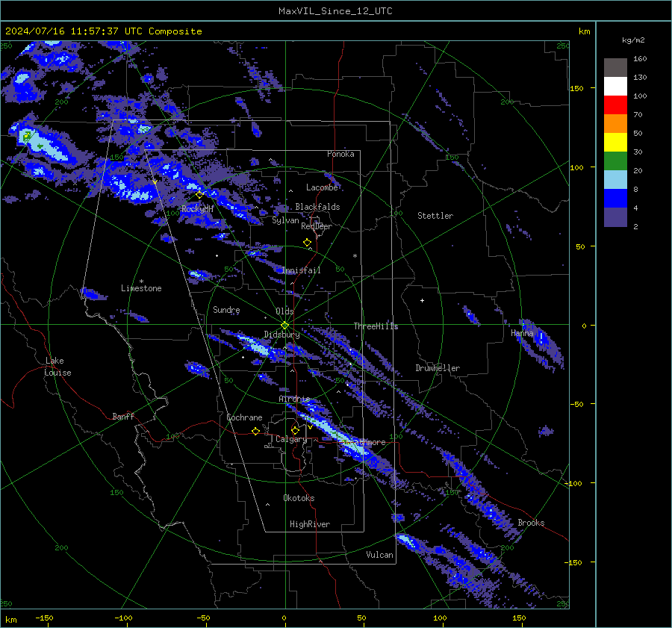The height and width of the screenshot is (628, 672).
Task: Pick the yellow 50 legend swatch
Action: click(x=615, y=143)
